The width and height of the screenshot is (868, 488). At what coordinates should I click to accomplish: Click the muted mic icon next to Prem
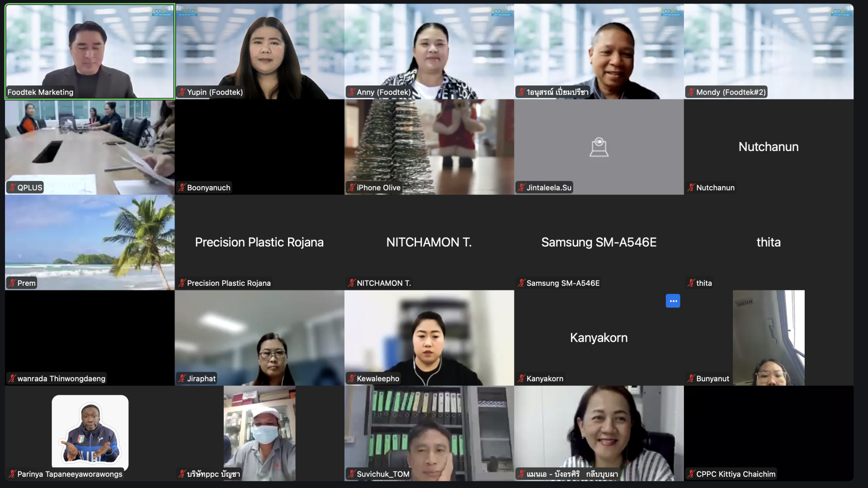12,283
